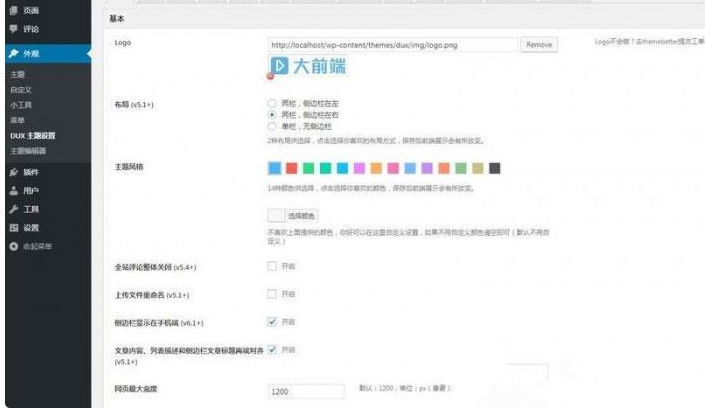Click the Tools (工具) wrench icon
705x408 pixels.
pyautogui.click(x=13, y=209)
